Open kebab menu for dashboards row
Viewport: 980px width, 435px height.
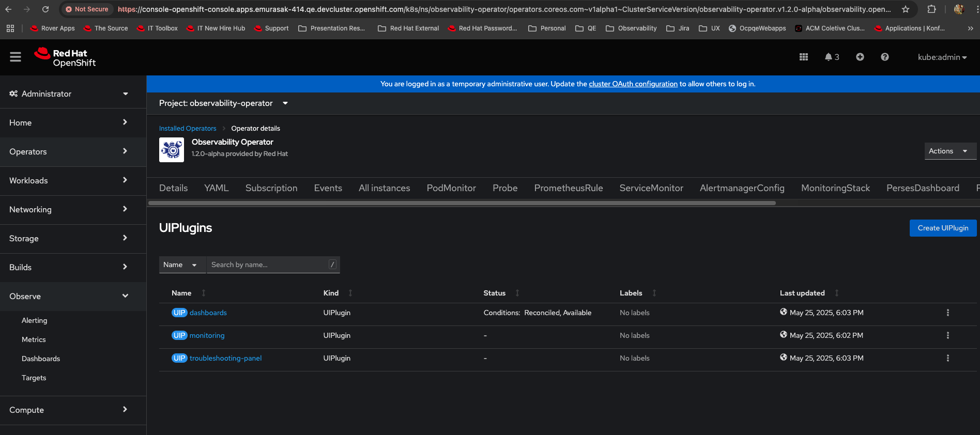pyautogui.click(x=947, y=313)
